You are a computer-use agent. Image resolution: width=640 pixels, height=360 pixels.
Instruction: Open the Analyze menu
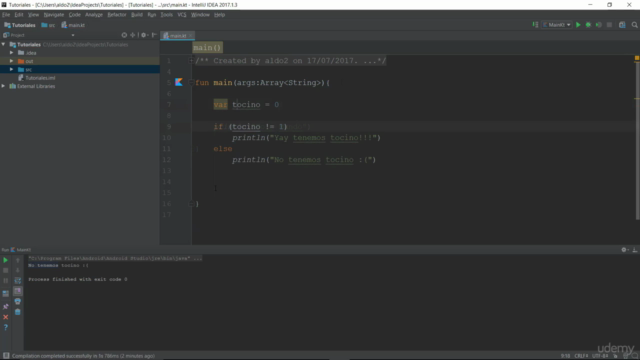coord(94,15)
